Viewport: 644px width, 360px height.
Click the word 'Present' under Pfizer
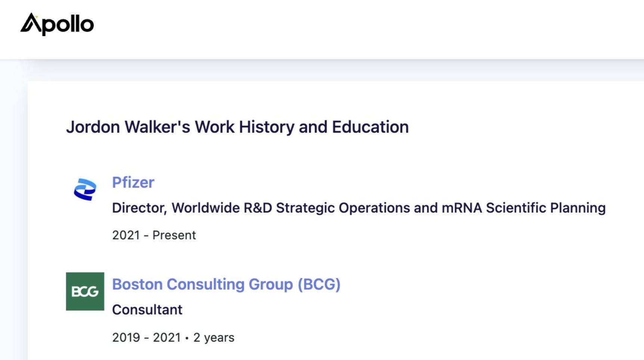[x=174, y=235]
